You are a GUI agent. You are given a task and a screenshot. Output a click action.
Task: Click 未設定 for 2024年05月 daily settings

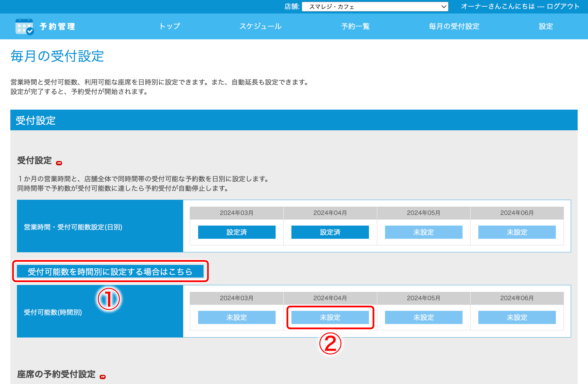click(x=423, y=232)
